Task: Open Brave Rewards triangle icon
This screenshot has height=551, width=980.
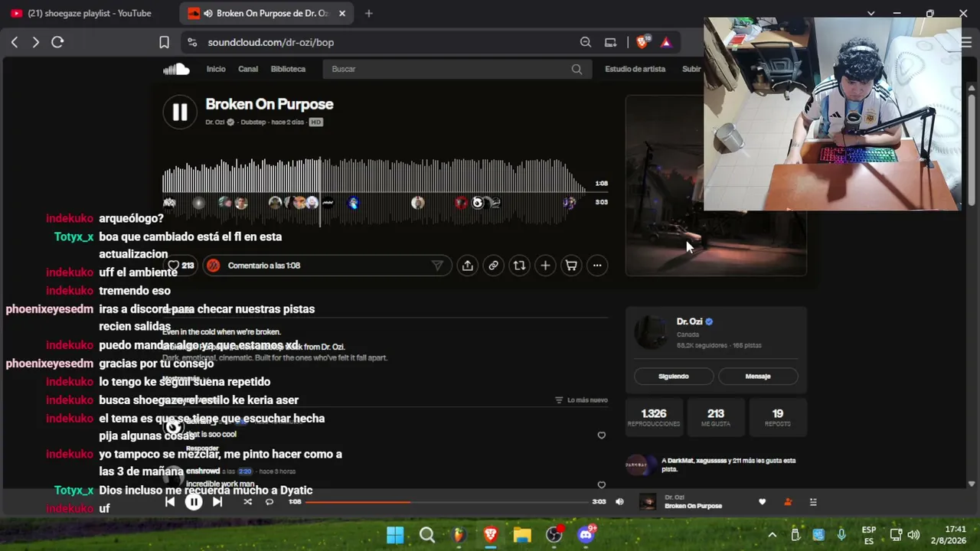Action: [666, 42]
